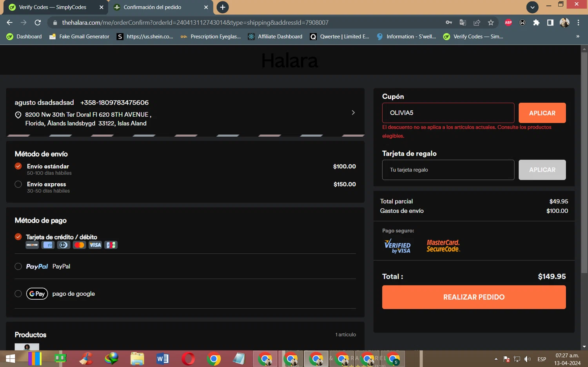Expand the shipping address details chevron
588x367 pixels.
click(353, 112)
